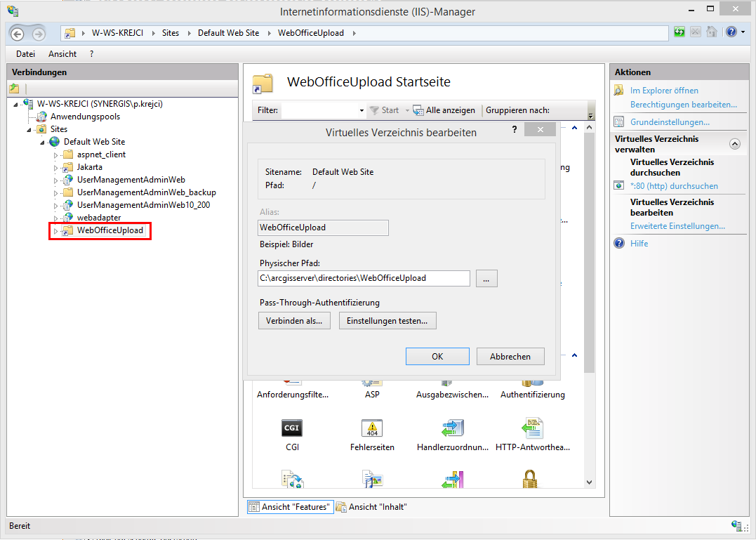
Task: Switch to Ansicht "Inhalt" tab
Action: [x=372, y=507]
